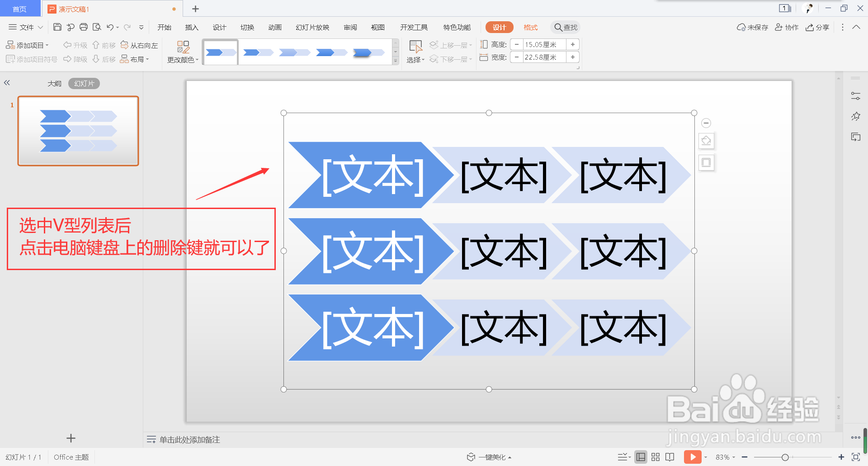Click the height field 15.05厘米

[x=544, y=44]
